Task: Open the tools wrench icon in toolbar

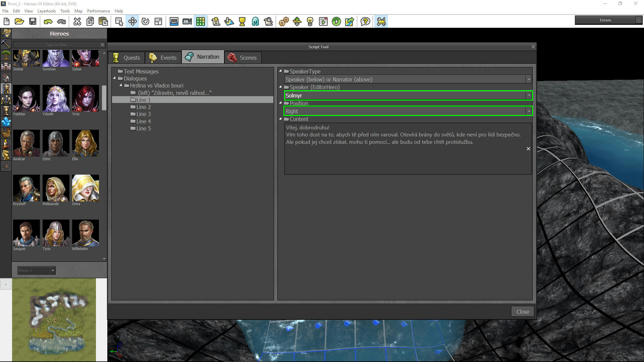Action: coord(381,22)
